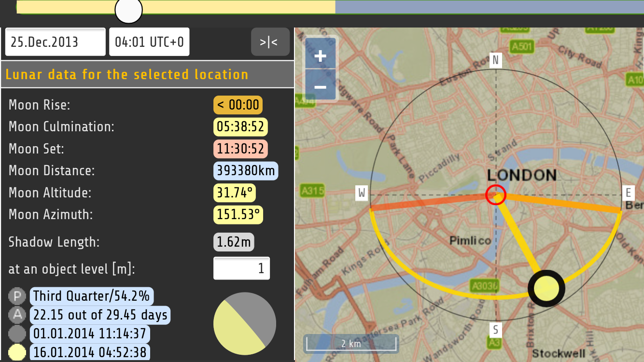Click the blue night section of the timeline

pyautogui.click(x=490, y=7)
